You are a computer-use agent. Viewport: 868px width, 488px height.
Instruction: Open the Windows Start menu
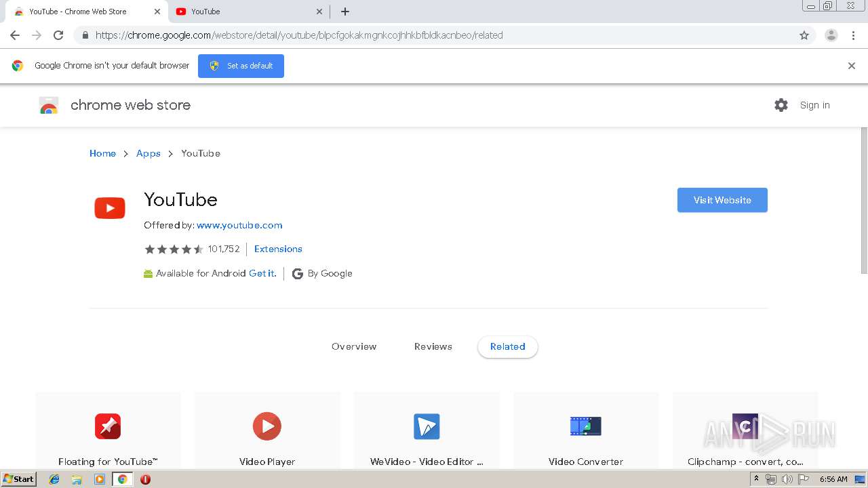coord(18,479)
